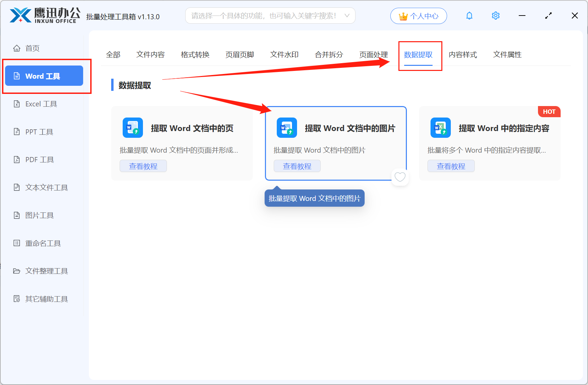Open PDF 工具 from sidebar

[39, 159]
